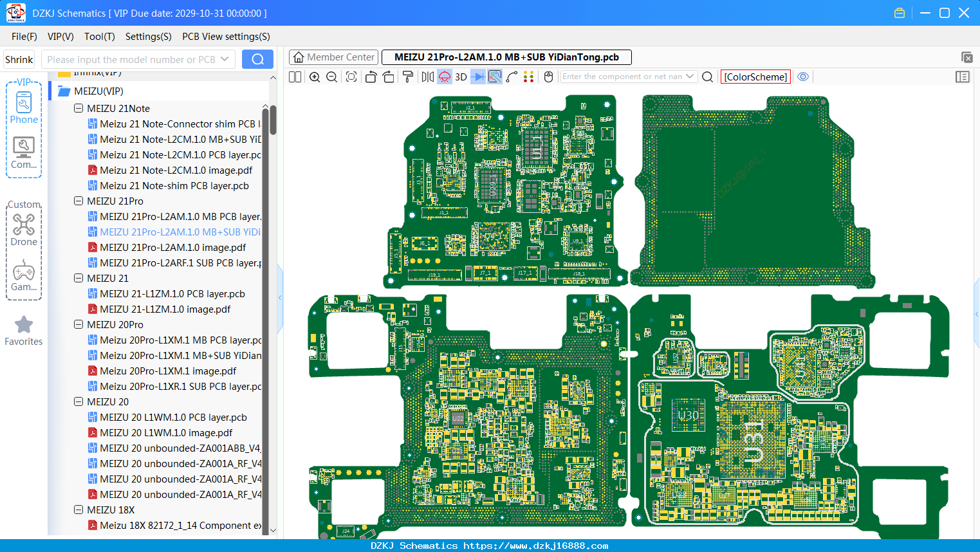Open the File(F) menu
980x552 pixels.
[24, 37]
